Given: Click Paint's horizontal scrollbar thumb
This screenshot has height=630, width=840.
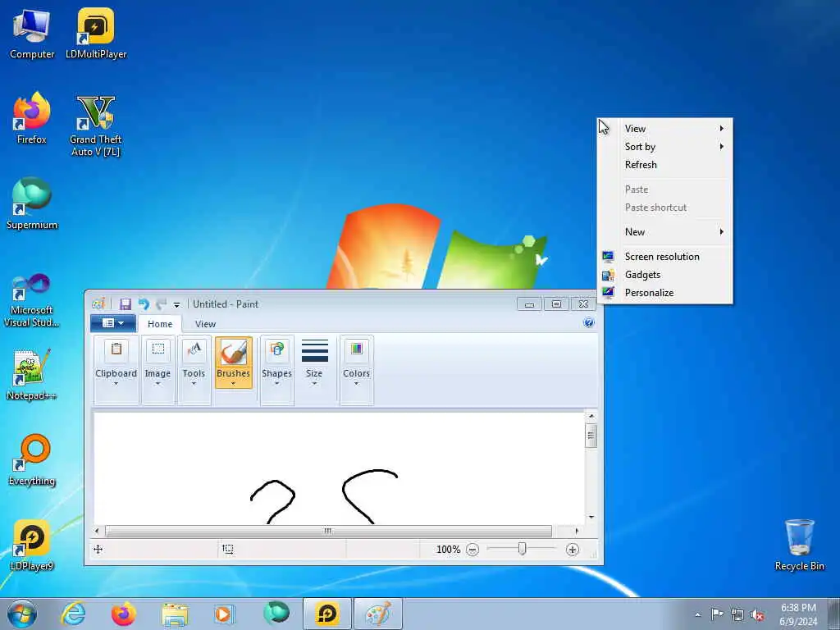Looking at the screenshot, I should [328, 531].
